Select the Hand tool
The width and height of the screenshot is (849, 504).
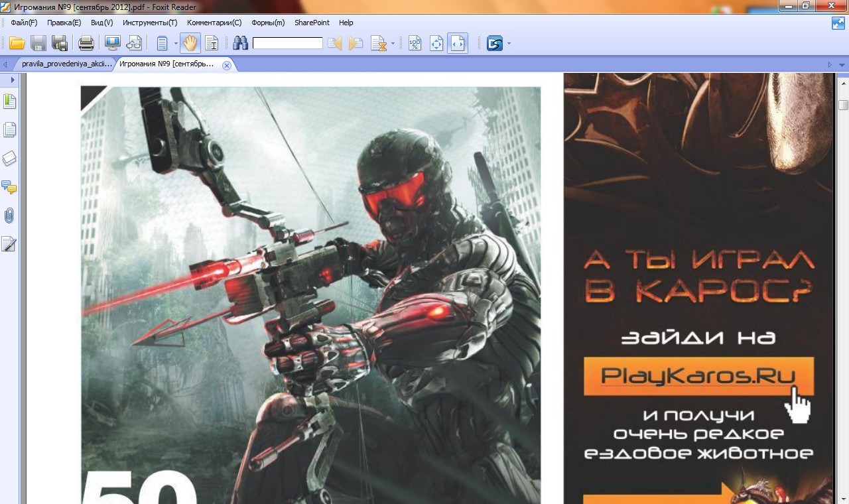click(x=190, y=44)
